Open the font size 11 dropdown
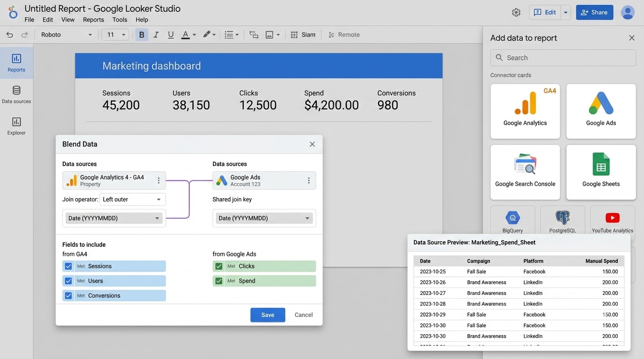Image resolution: width=644 pixels, height=359 pixels. (116, 35)
